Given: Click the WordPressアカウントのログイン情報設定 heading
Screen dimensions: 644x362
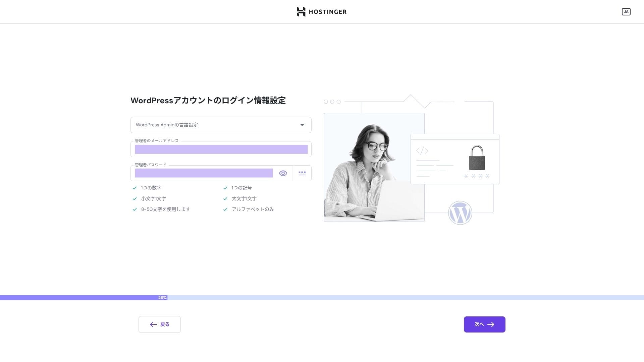Looking at the screenshot, I should click(208, 101).
